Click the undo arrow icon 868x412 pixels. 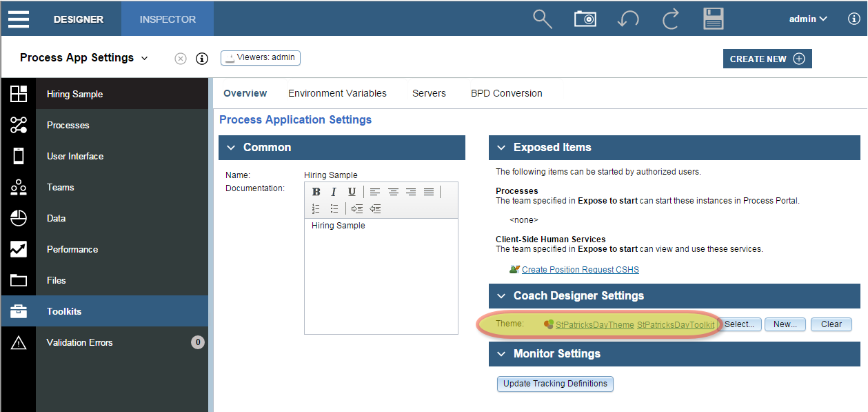point(627,19)
